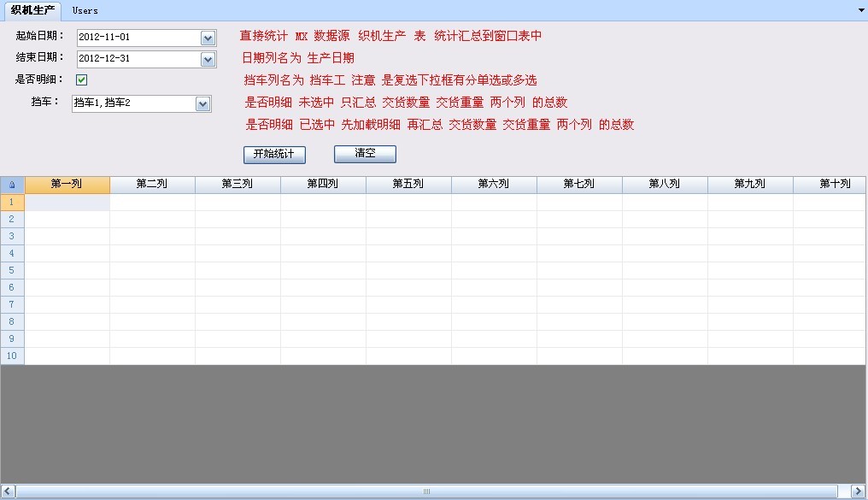Select the 第二列 column header
868x500 pixels.
click(152, 185)
